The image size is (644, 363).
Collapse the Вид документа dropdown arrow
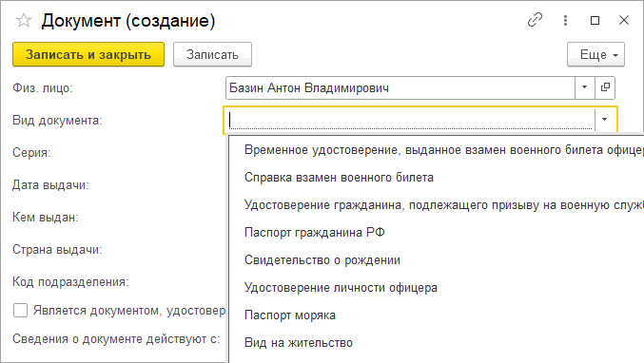(605, 120)
